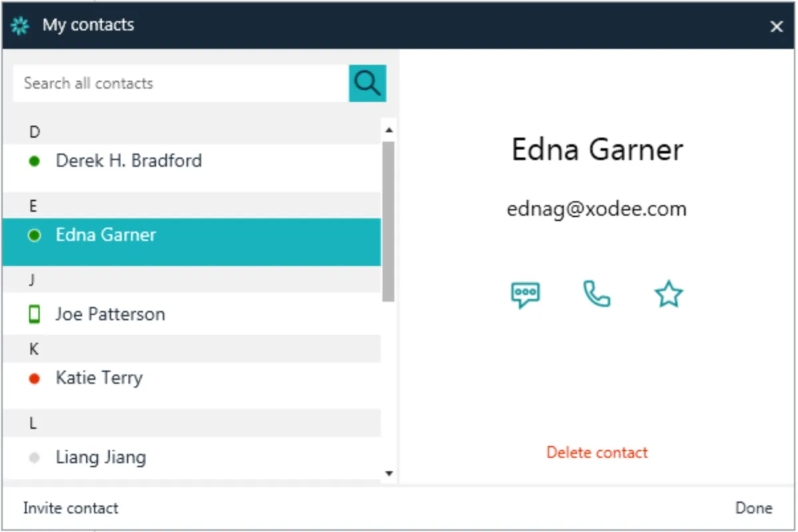Click the search magnifier icon
Image resolution: width=798 pixels, height=532 pixels.
[367, 83]
